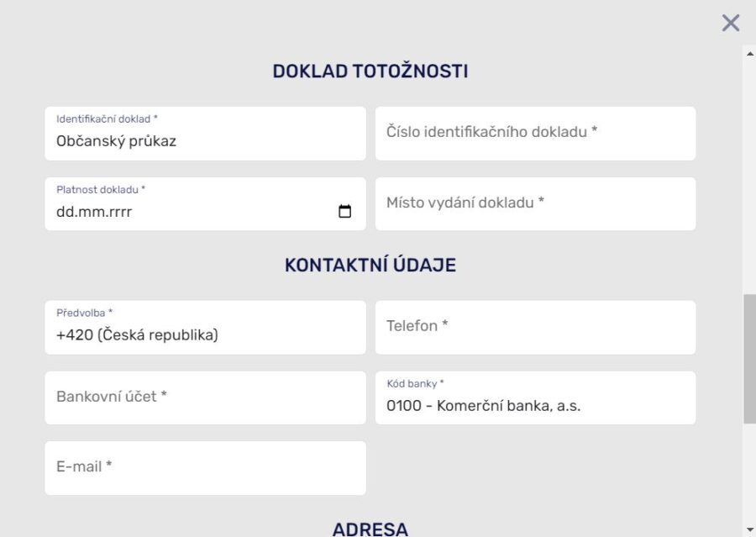Open the calendar picker icon
756x537 pixels.
click(344, 212)
